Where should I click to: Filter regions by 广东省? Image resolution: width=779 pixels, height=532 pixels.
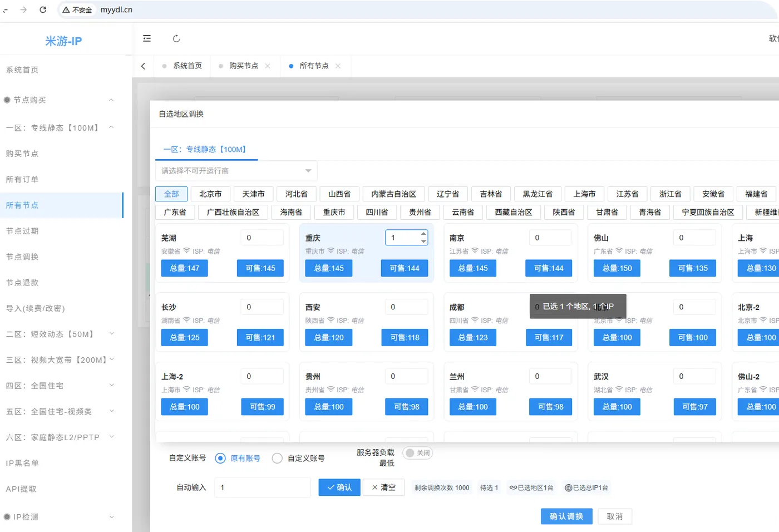point(175,212)
